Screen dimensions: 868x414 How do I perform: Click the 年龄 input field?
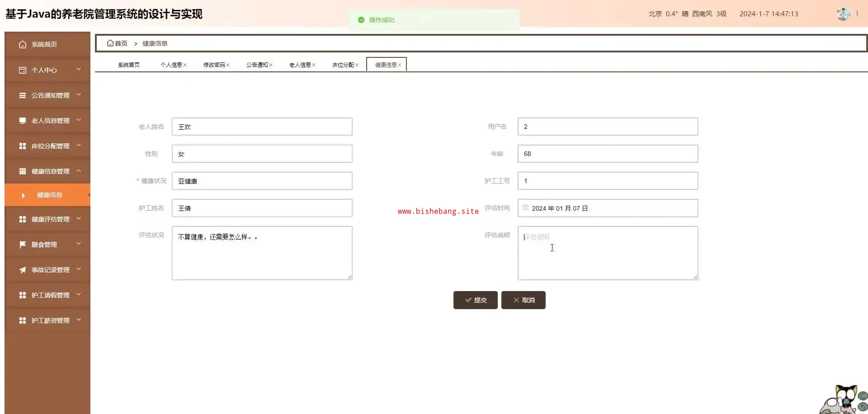(608, 154)
